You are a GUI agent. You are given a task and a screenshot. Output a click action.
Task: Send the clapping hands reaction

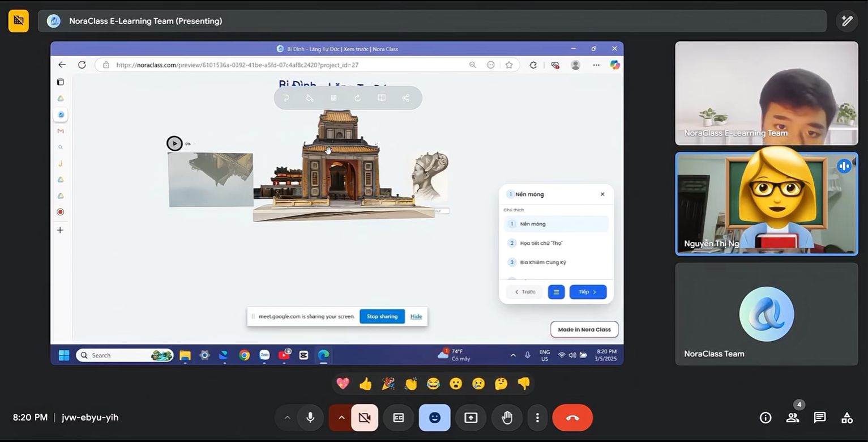[x=411, y=384]
